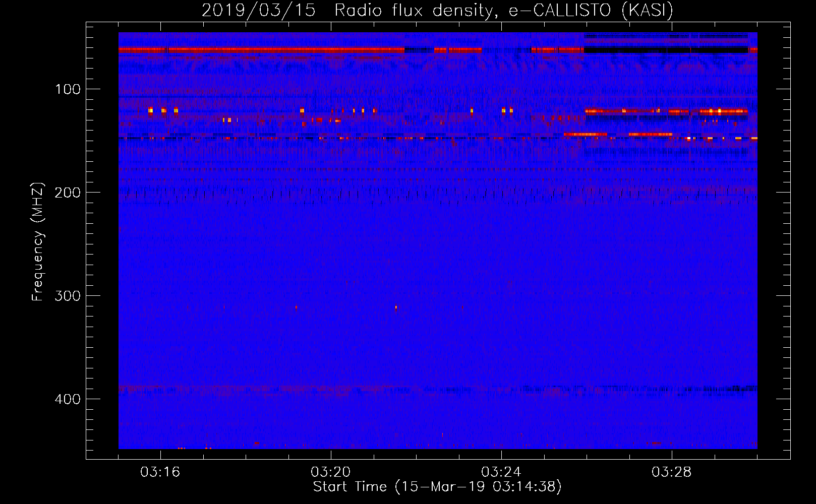Viewport: 816px width, 504px height.
Task: Click the 03:24 time tick label
Action: pos(501,472)
